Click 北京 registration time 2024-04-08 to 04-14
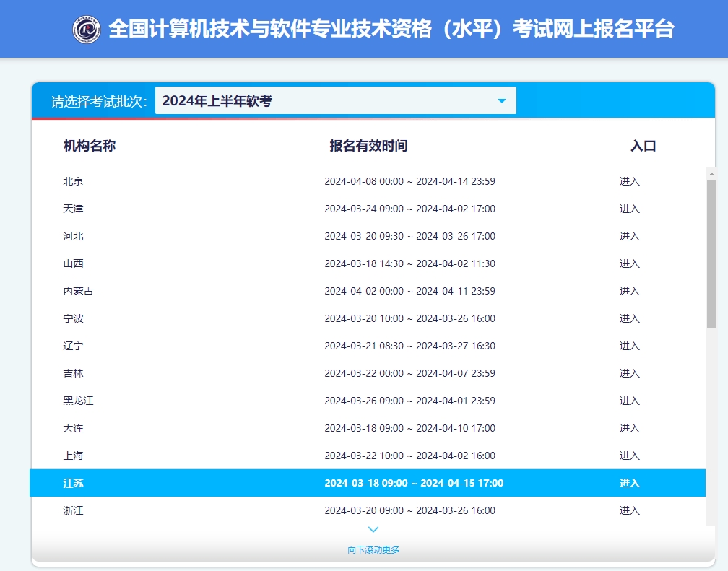Image resolution: width=728 pixels, height=571 pixels. [410, 181]
